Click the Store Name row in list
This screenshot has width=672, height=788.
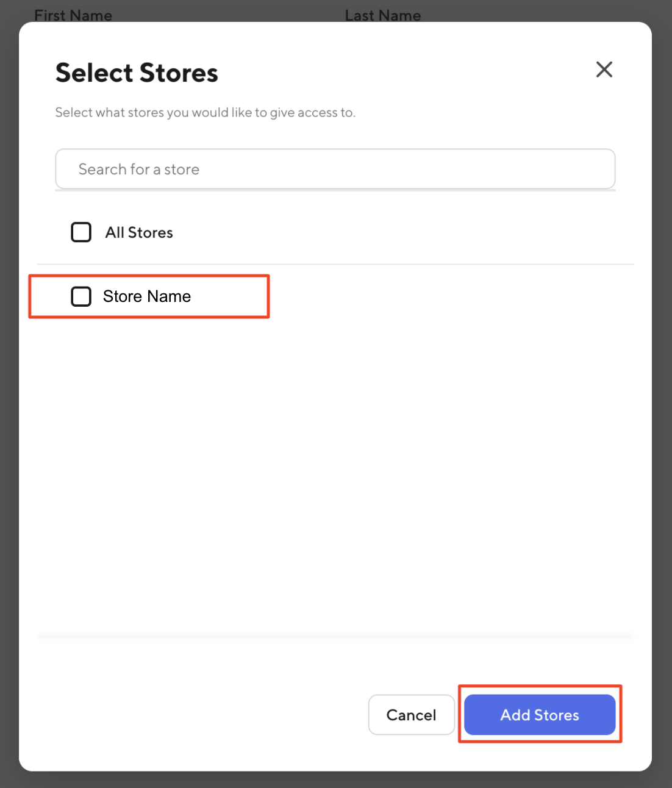147,296
